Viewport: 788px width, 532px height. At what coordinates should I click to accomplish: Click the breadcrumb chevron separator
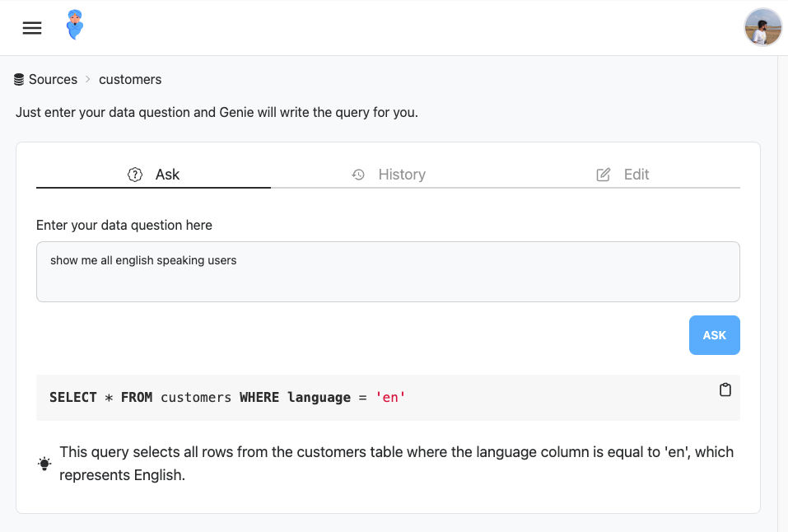88,80
